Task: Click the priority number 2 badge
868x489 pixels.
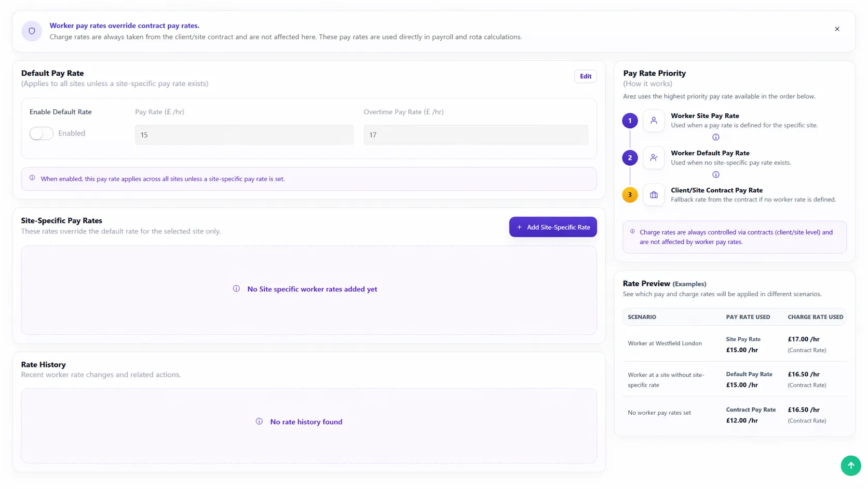Action: pyautogui.click(x=630, y=157)
